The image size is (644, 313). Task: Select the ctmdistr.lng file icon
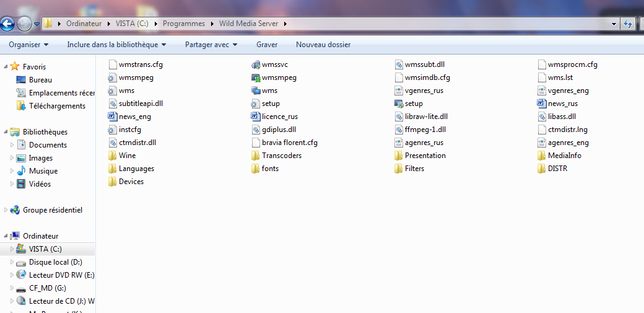542,130
